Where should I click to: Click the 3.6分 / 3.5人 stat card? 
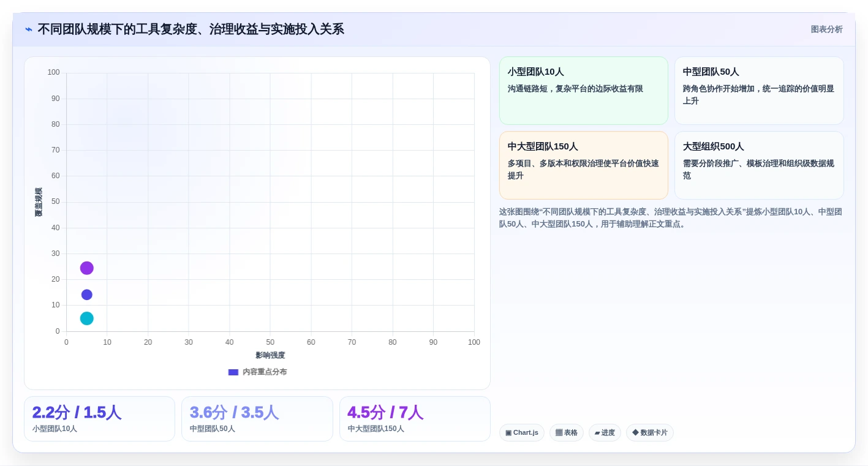pos(257,419)
